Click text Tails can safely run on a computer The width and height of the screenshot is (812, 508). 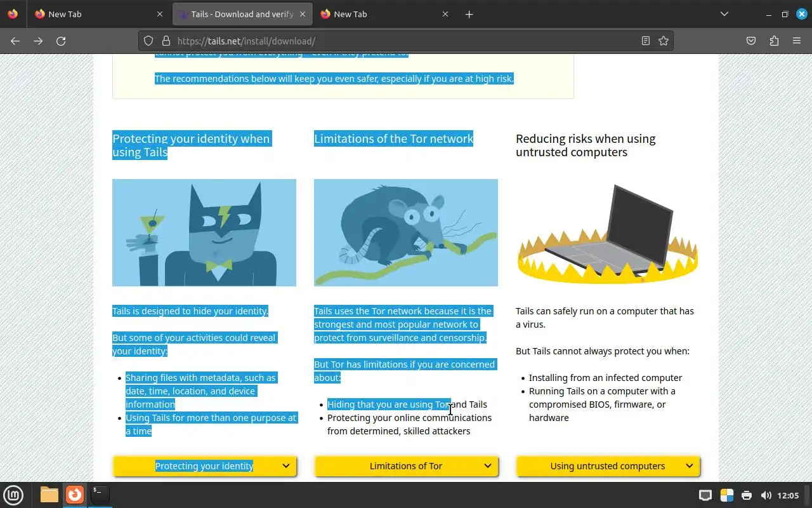click(x=605, y=317)
